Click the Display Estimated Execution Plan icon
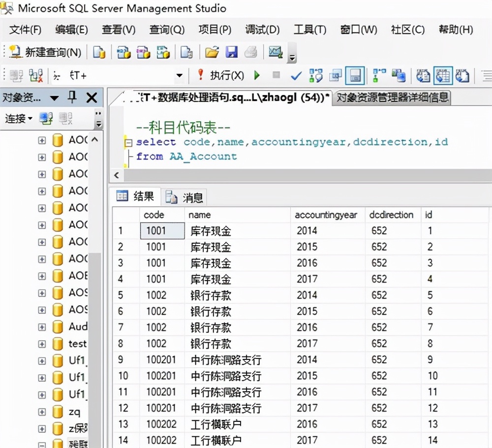492x448 pixels. tap(315, 75)
